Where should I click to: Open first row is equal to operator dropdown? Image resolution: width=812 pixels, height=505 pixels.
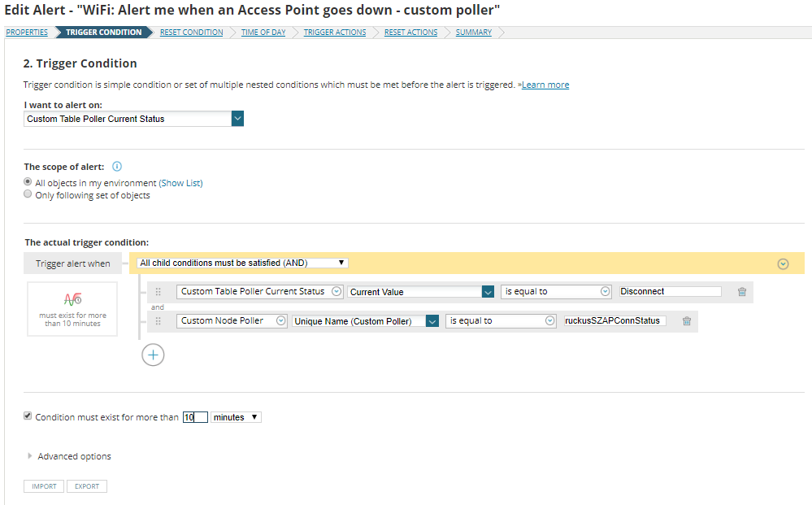click(x=556, y=292)
